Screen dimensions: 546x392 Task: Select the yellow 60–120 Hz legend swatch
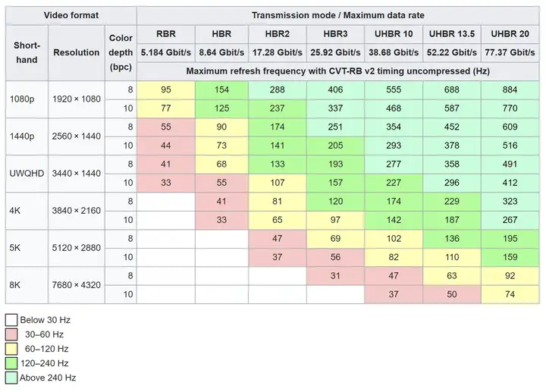(x=12, y=349)
